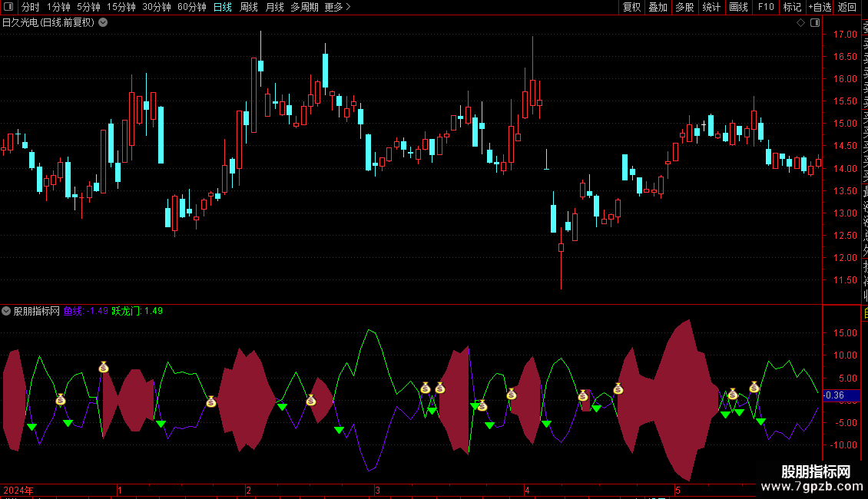This screenshot has width=868, height=499.
Task: Add stock via +自选 button
Action: [820, 7]
